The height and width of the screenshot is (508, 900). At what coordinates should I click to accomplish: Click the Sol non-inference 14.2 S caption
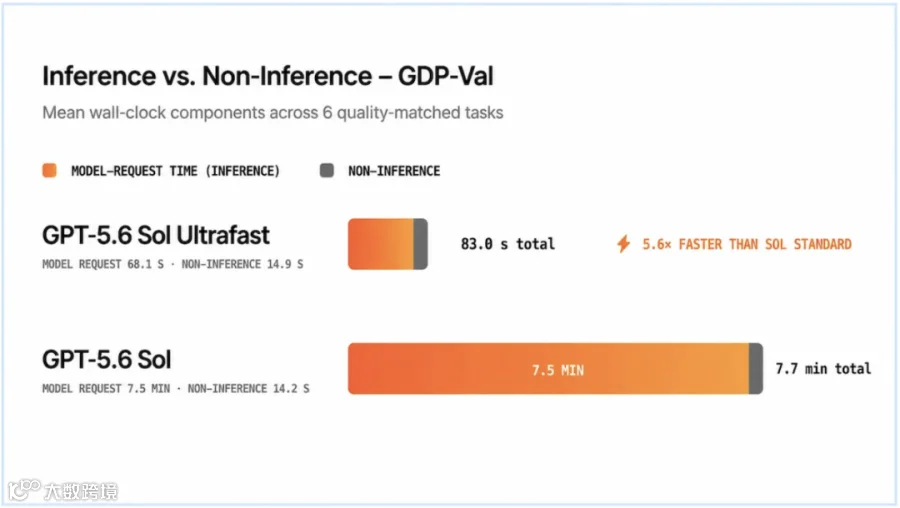click(248, 389)
